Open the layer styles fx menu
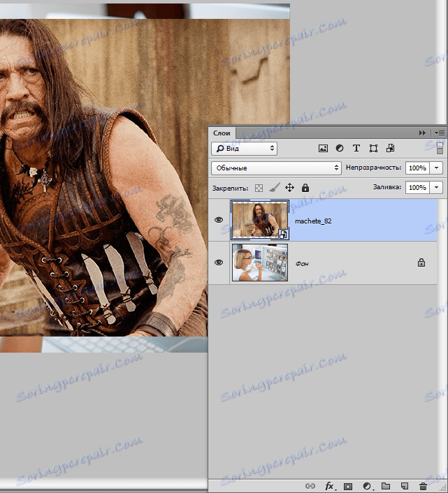448x493 pixels. pos(330,486)
